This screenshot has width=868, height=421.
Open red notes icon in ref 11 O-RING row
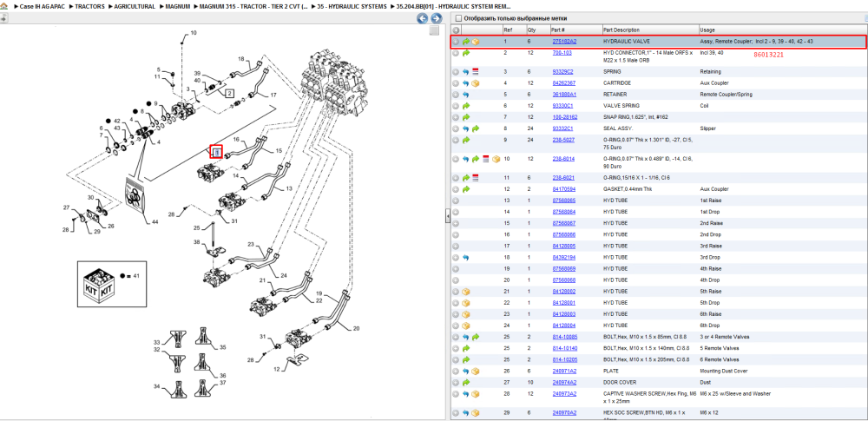tap(476, 178)
